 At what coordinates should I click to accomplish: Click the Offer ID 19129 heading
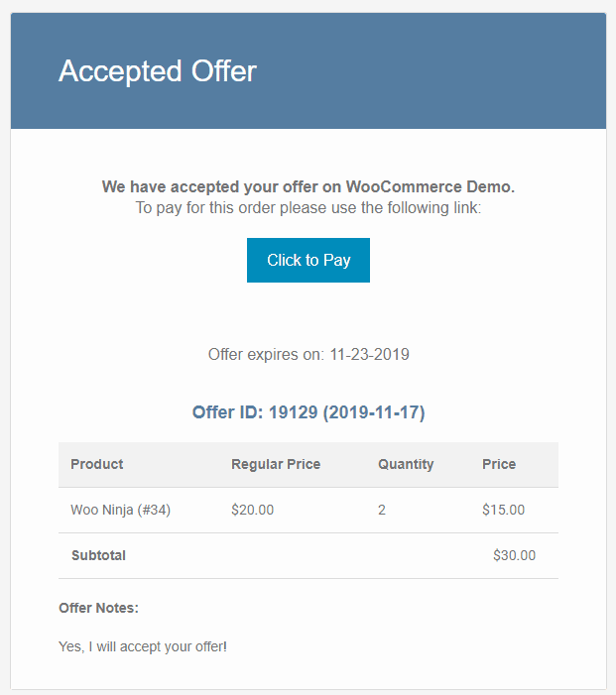tap(308, 412)
